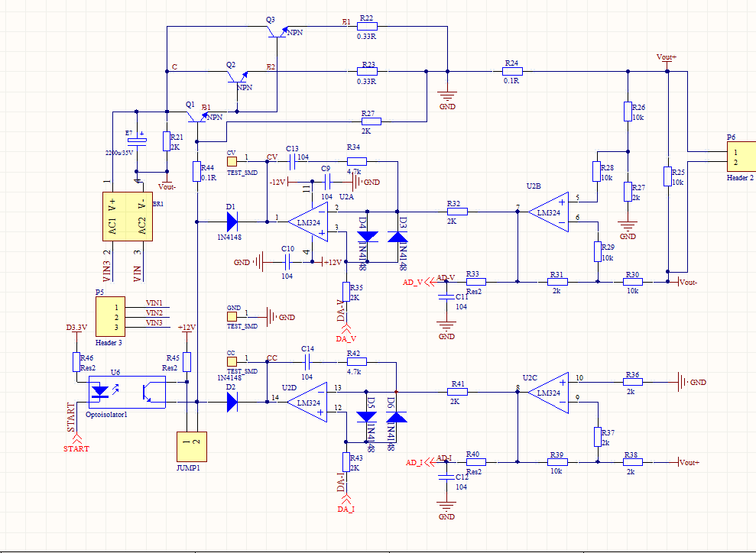Click the yellow CV test point pad
The width and height of the screenshot is (756, 553).
coord(232,160)
